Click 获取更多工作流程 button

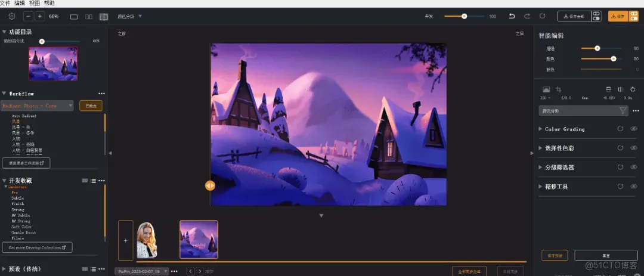click(26, 163)
